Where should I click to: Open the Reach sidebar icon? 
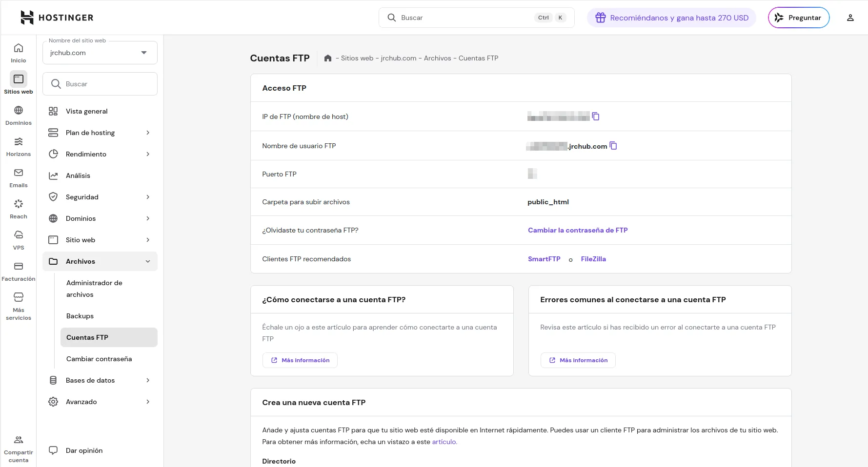tap(19, 204)
